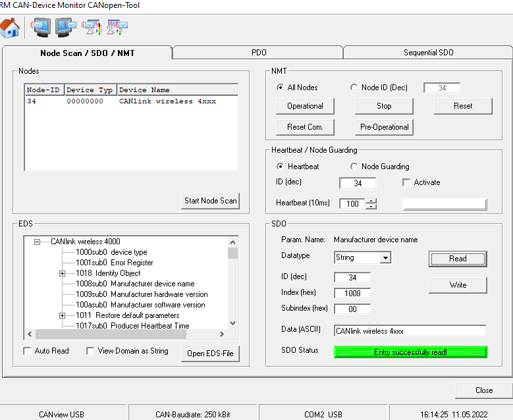Tick the Auto Read checkbox
This screenshot has width=513, height=420.
(27, 351)
